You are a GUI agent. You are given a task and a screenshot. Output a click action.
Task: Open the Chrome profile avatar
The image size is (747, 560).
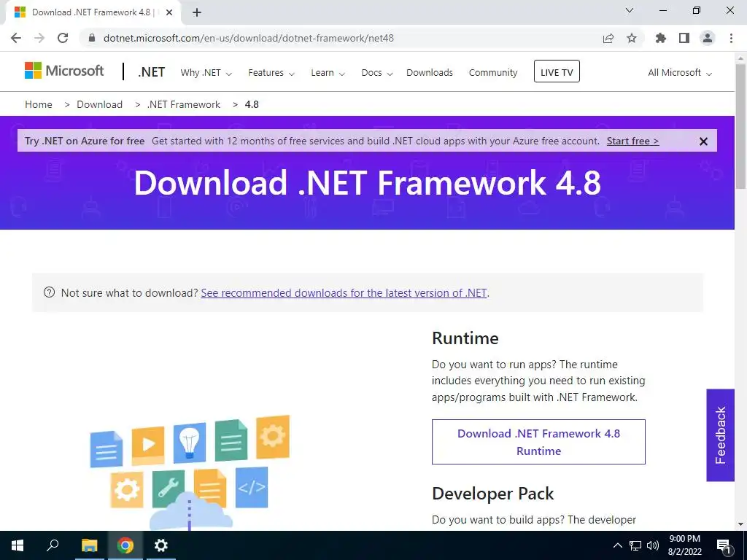(708, 38)
